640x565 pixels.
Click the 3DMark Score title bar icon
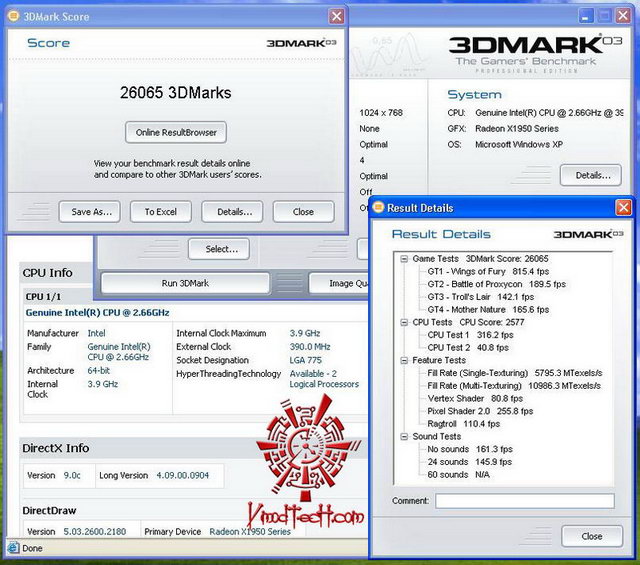(x=13, y=16)
